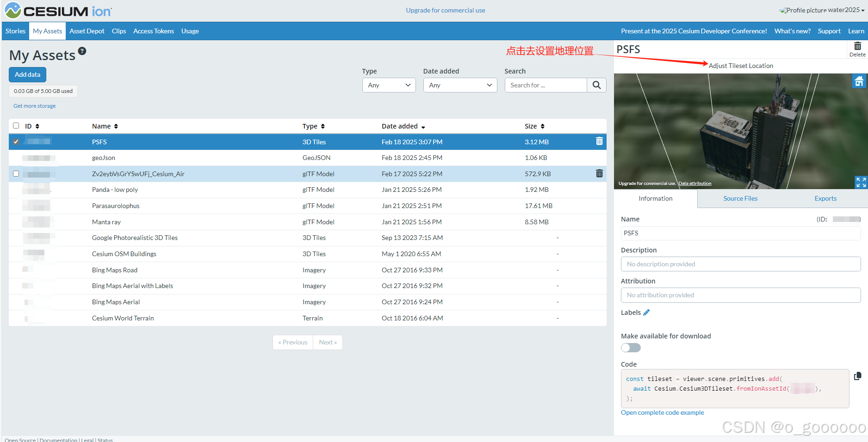This screenshot has width=868, height=442.
Task: Open the Support link
Action: 829,31
